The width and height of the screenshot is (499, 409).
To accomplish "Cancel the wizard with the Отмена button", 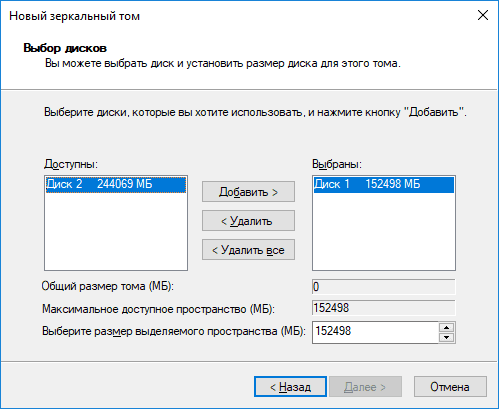I will (x=450, y=387).
